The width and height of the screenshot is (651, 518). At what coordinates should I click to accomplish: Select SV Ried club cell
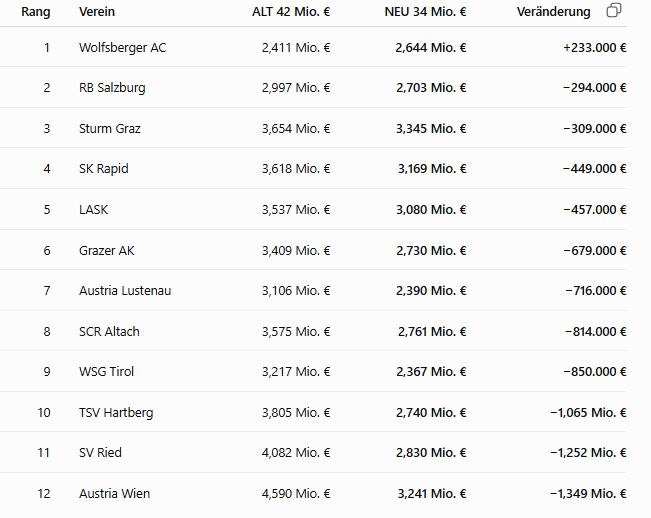coord(100,452)
